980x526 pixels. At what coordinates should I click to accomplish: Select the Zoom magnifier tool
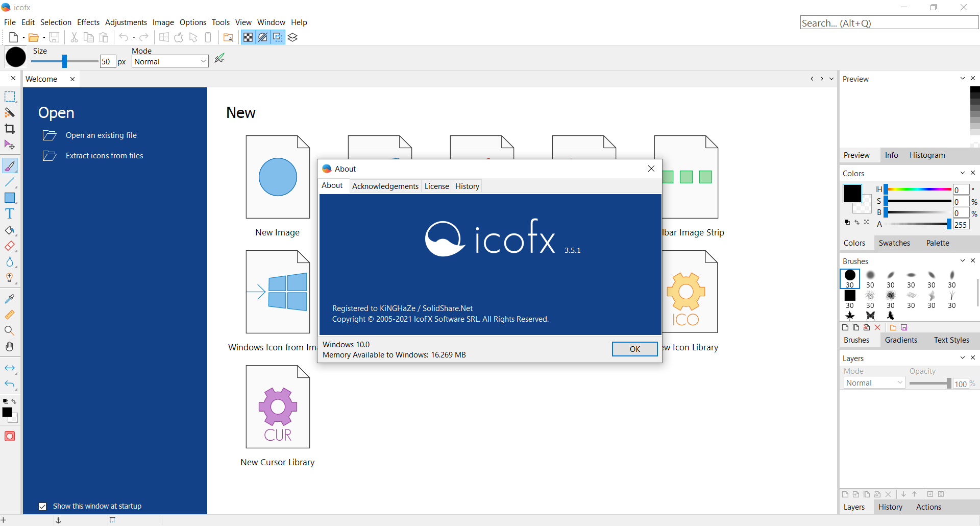(10, 330)
